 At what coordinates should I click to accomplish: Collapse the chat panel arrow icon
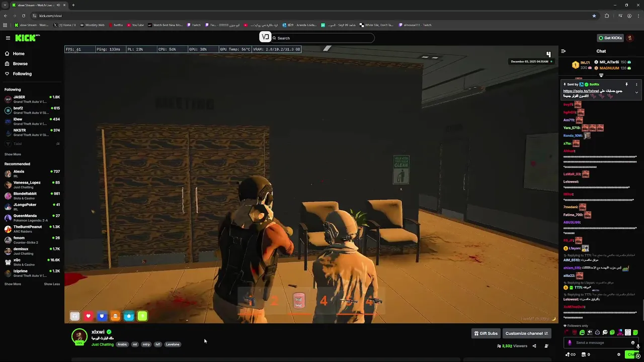point(563,51)
